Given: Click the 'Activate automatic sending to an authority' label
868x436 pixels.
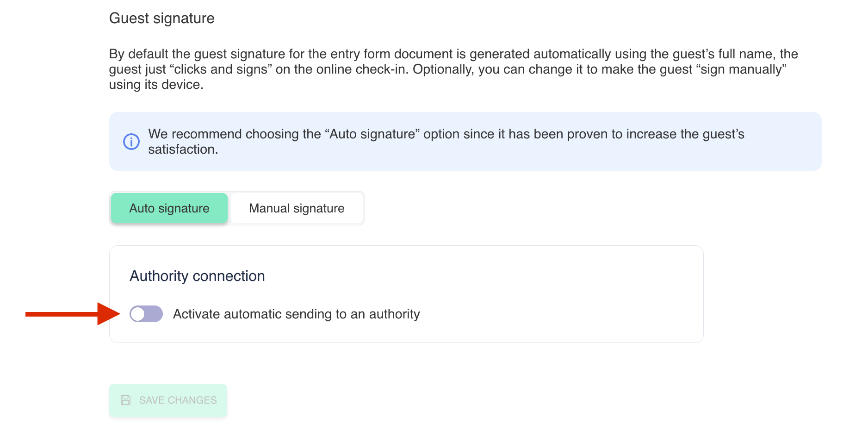Looking at the screenshot, I should (x=296, y=314).
